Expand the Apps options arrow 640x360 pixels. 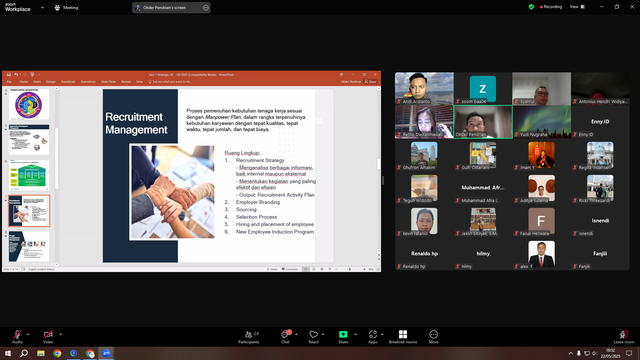(382, 334)
